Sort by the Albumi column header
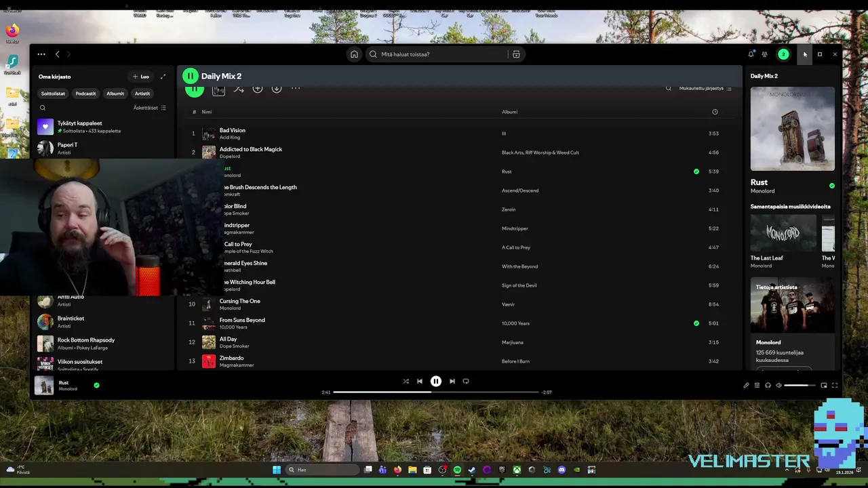This screenshot has width=868, height=488. coord(509,112)
